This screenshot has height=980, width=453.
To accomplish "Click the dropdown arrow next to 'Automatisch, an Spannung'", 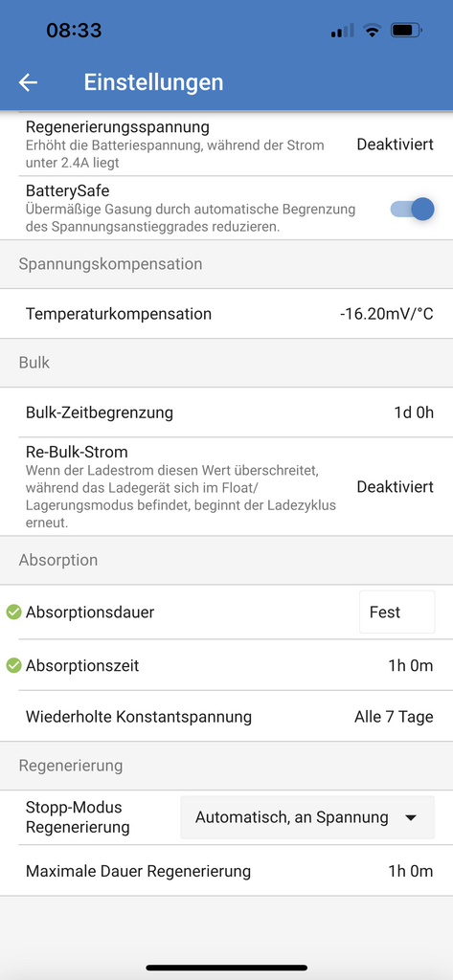I will (411, 817).
